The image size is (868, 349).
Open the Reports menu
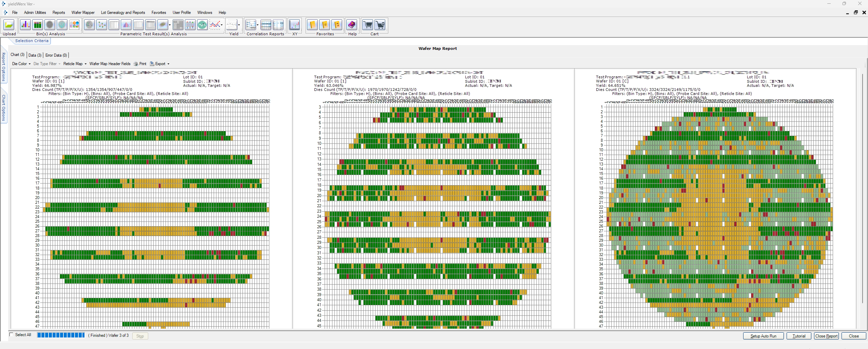[59, 13]
